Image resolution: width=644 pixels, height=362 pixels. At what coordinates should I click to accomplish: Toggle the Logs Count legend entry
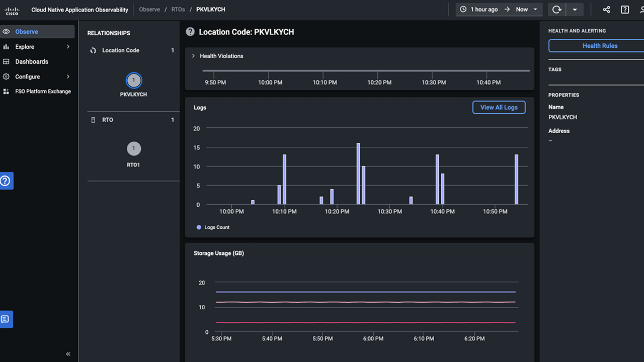[212, 227]
